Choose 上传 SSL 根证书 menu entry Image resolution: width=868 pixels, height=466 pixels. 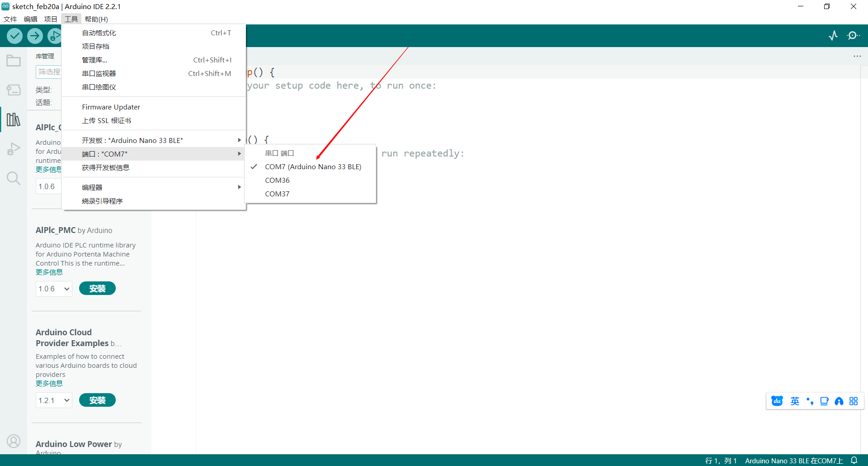click(x=154, y=120)
